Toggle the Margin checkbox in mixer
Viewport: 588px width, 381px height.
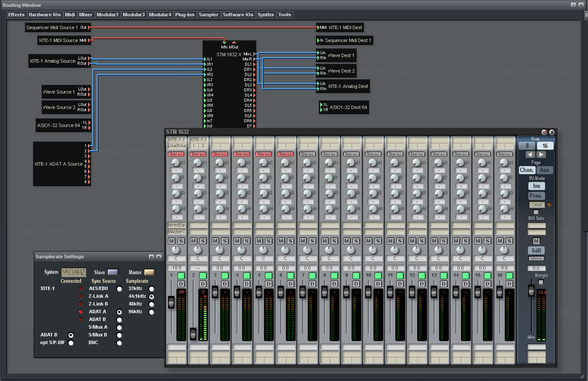541,282
